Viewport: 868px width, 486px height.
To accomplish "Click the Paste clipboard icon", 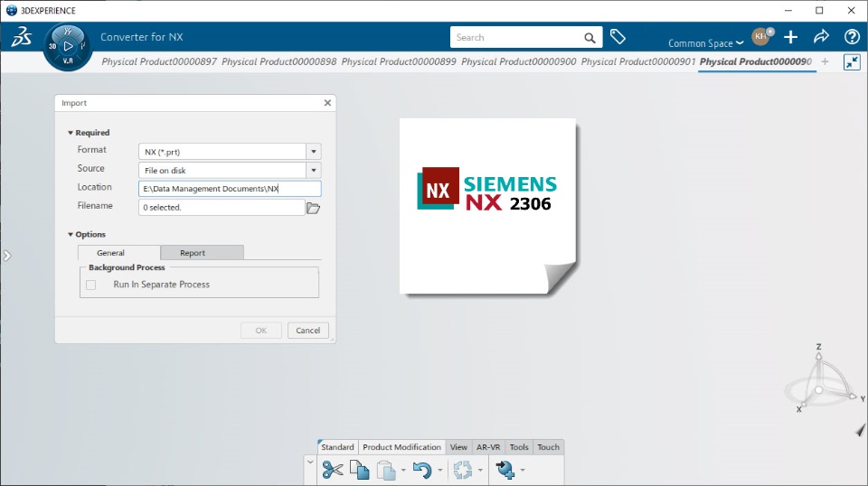I will 386,471.
